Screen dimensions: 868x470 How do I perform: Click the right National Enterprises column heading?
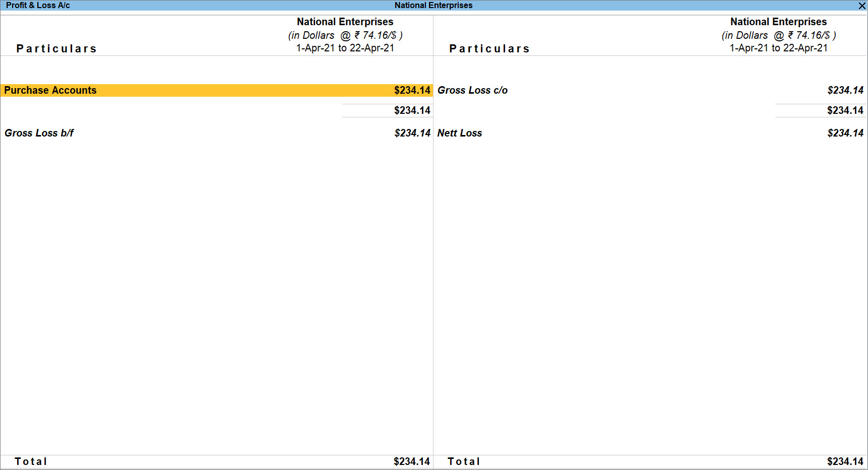point(778,22)
